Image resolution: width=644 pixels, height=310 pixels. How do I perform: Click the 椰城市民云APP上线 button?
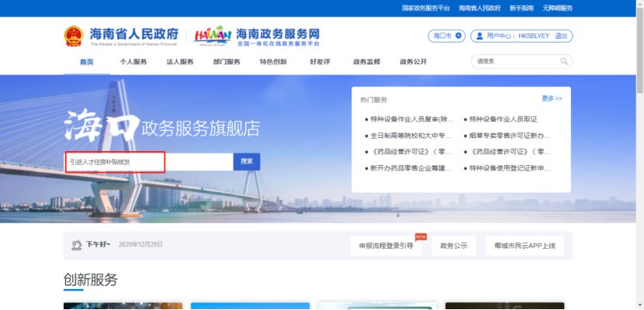click(525, 246)
